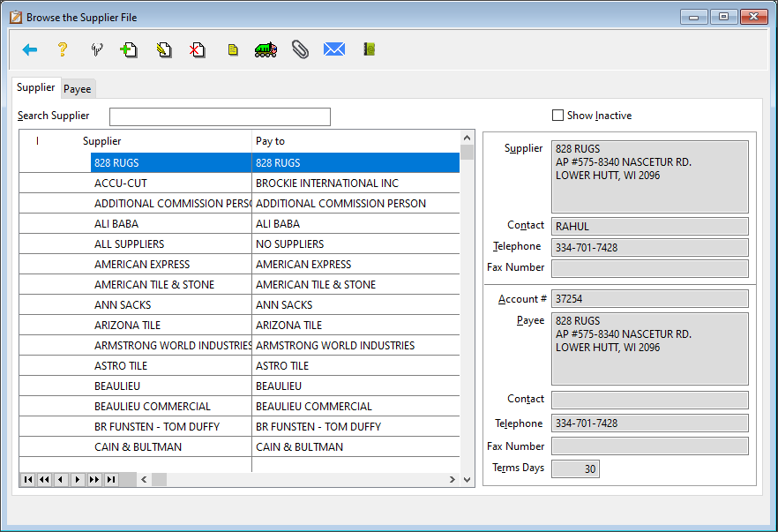Click the Supplier address box
The image size is (778, 532).
[650, 177]
